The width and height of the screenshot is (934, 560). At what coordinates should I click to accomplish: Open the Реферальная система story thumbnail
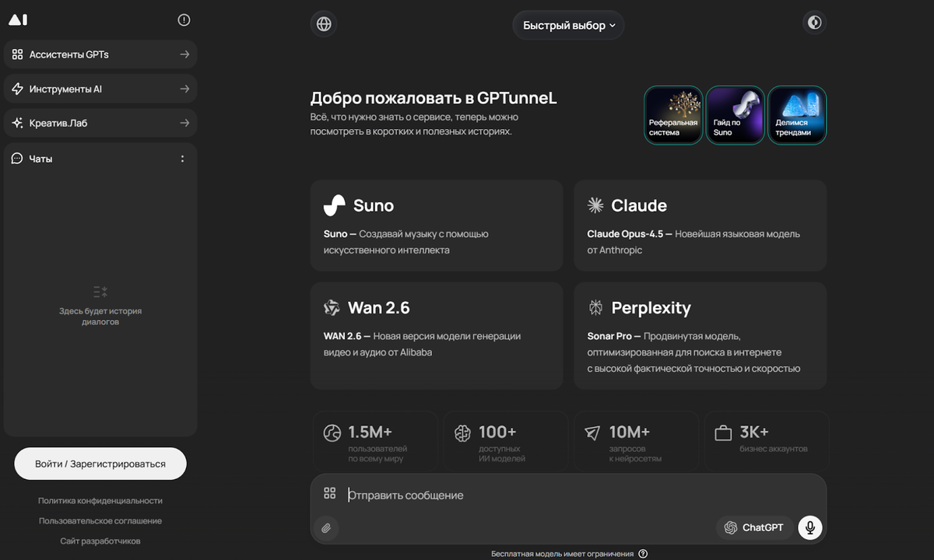pyautogui.click(x=673, y=115)
